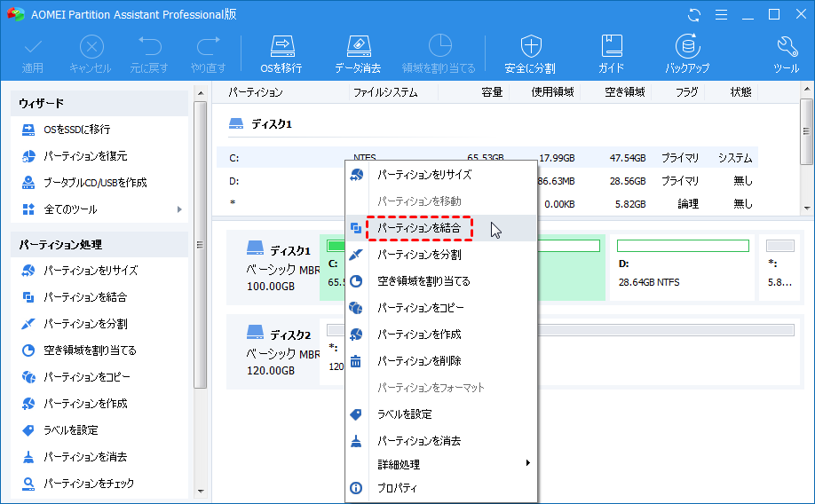Click the sidebar パーティションを結合 link
Viewport: 815px width, 504px height.
click(85, 297)
